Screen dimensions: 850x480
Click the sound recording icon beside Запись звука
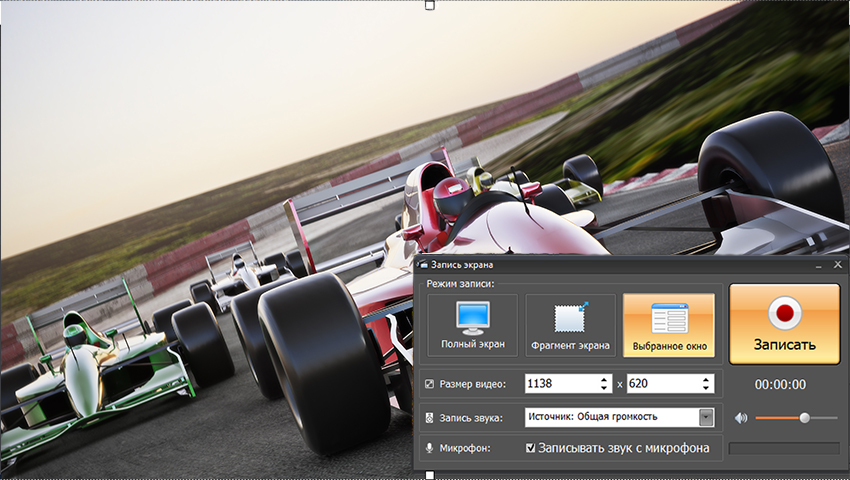point(429,418)
